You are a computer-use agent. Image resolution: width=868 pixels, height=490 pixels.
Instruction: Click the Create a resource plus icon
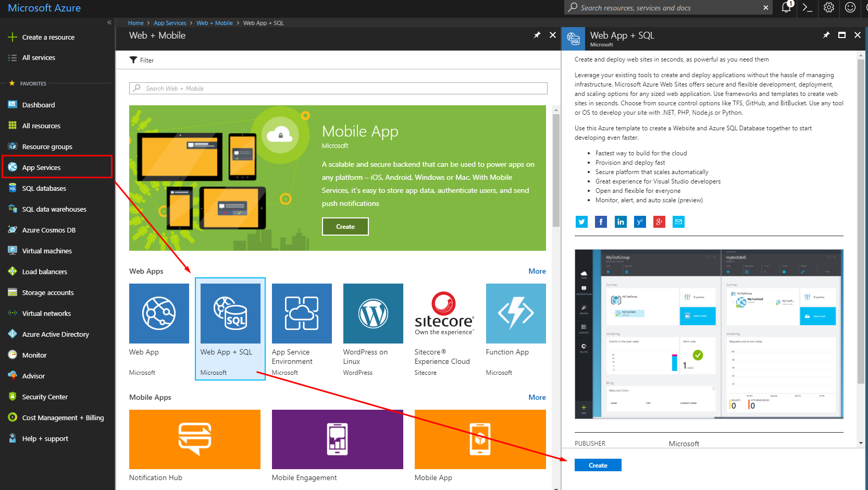[x=13, y=37]
